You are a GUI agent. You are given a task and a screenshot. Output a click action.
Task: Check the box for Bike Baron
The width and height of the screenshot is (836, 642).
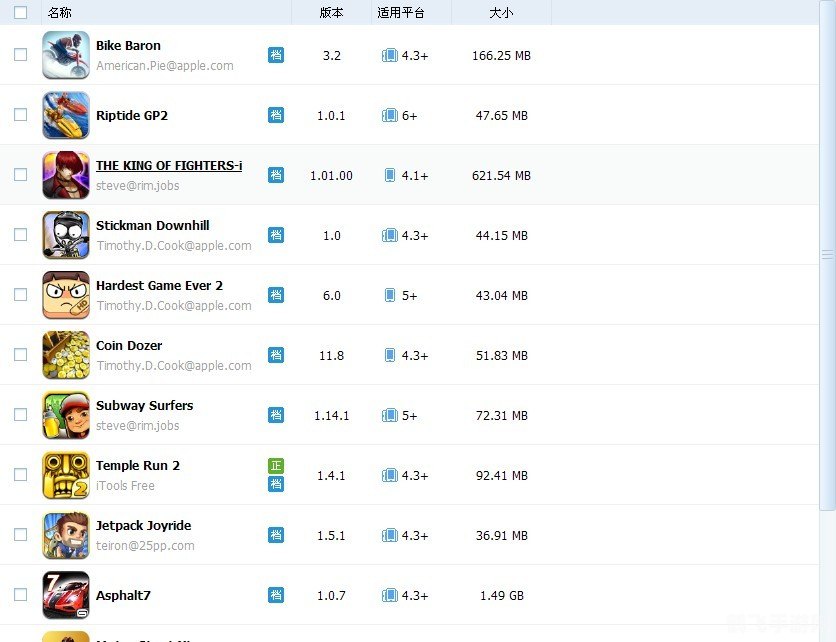point(20,55)
